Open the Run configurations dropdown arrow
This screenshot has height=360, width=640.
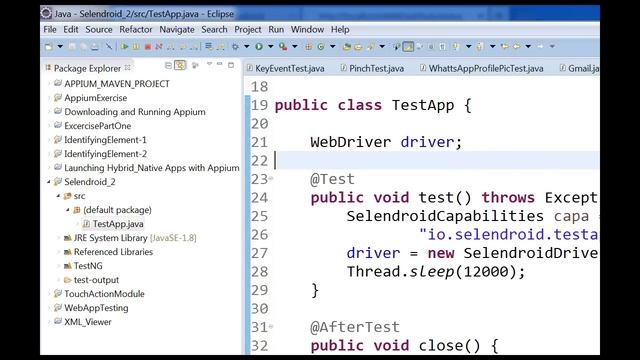point(270,47)
